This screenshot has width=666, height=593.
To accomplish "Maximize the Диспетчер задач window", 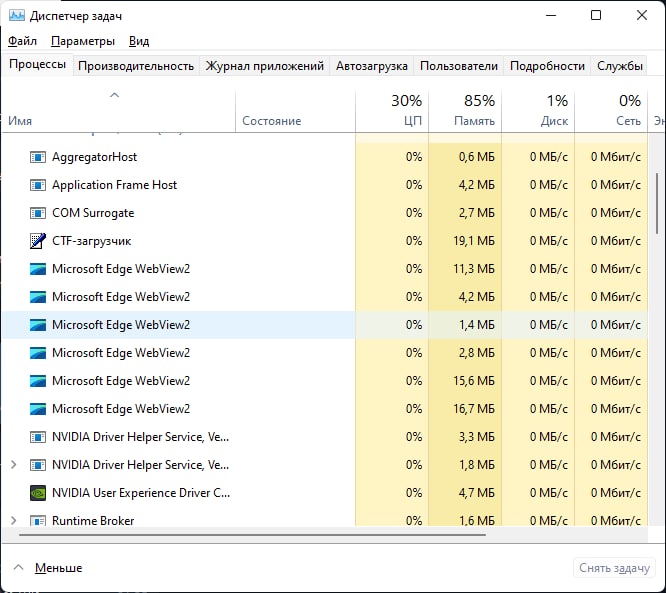I will (596, 16).
